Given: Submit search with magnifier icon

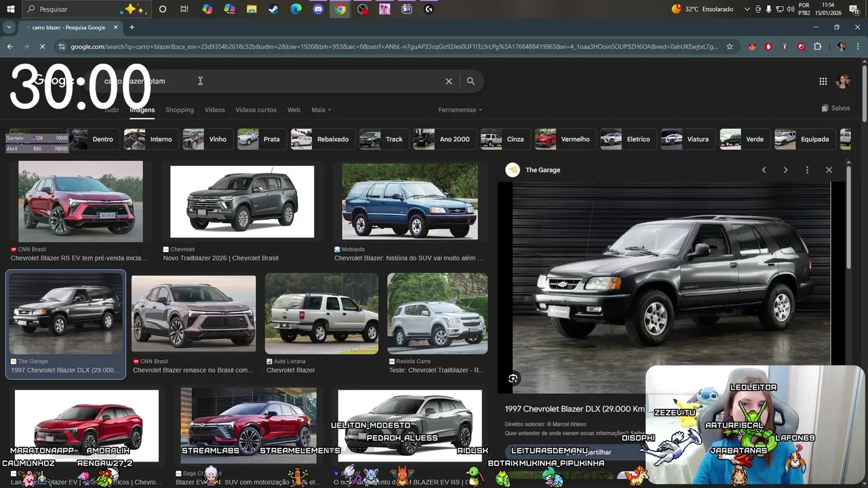Looking at the screenshot, I should pyautogui.click(x=471, y=81).
